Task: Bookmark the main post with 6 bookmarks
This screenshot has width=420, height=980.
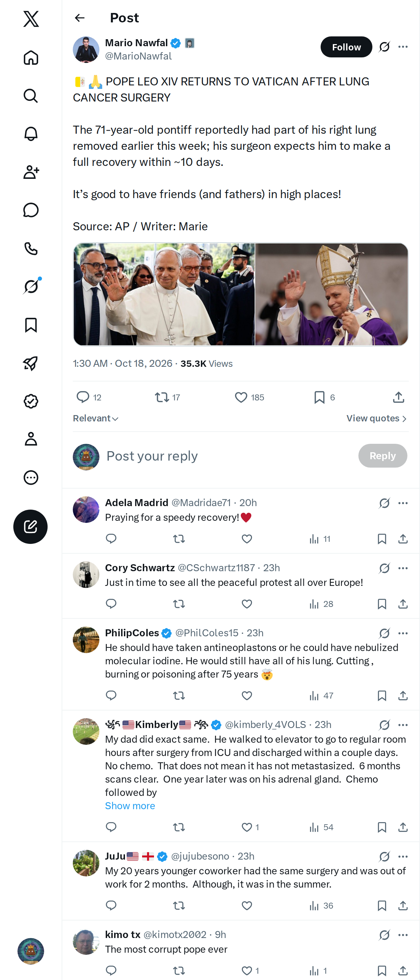Action: (324, 397)
